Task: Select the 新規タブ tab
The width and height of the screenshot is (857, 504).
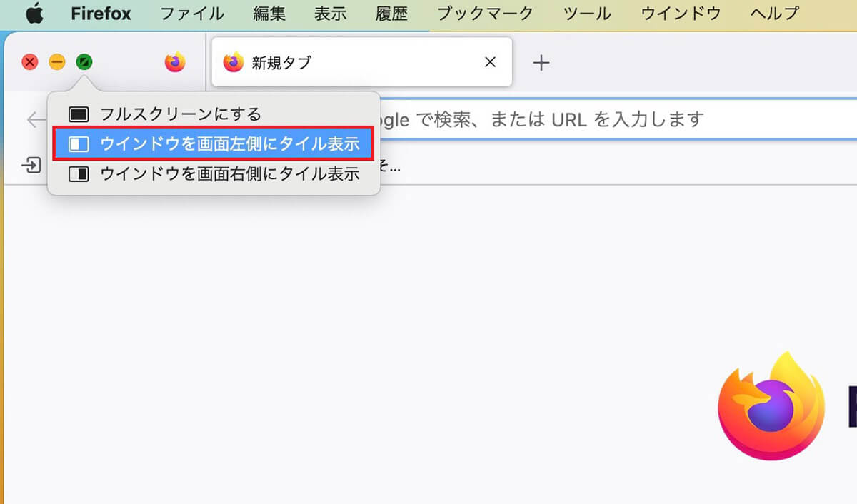Action: [x=362, y=62]
